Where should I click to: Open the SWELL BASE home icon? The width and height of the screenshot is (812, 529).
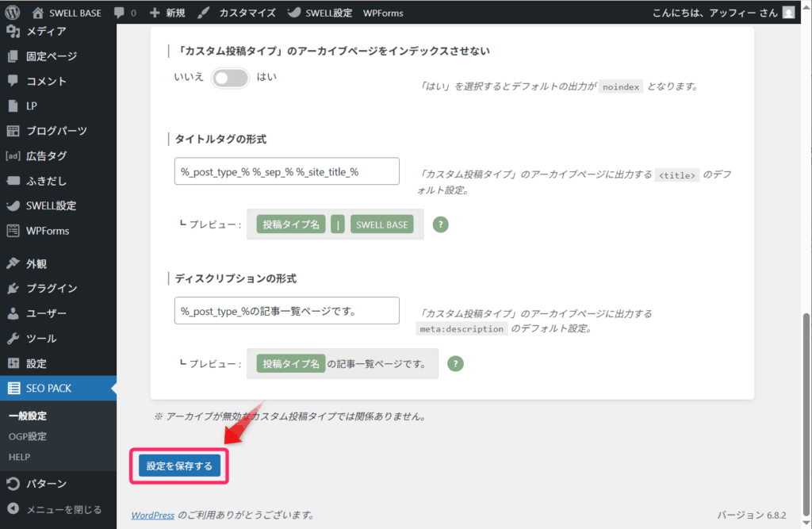click(38, 13)
